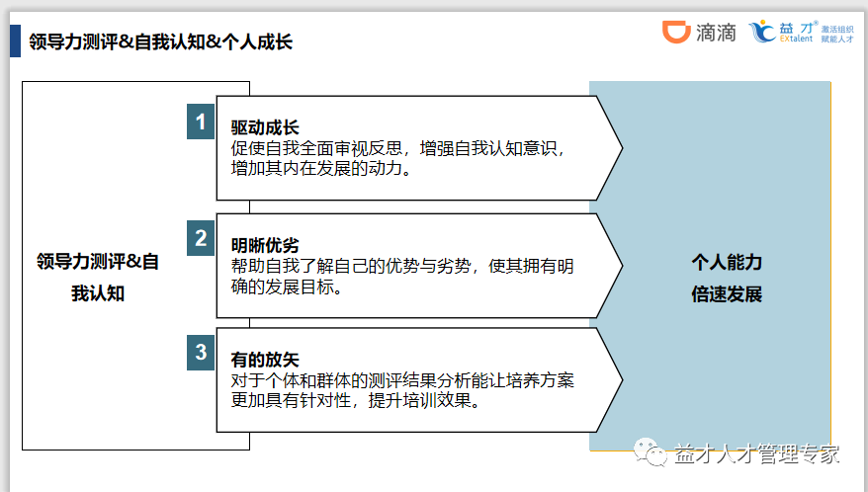The image size is (868, 492).
Task: Select the heading 明晰优劣
Action: tap(265, 245)
